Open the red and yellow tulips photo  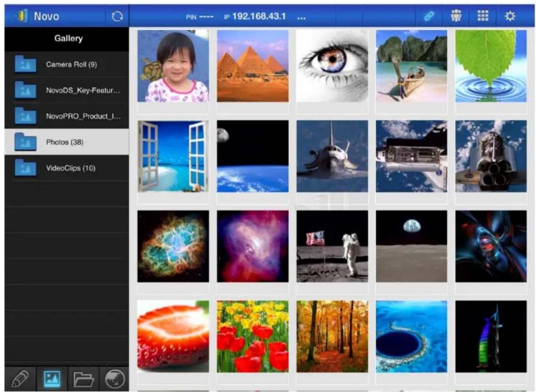tap(253, 337)
